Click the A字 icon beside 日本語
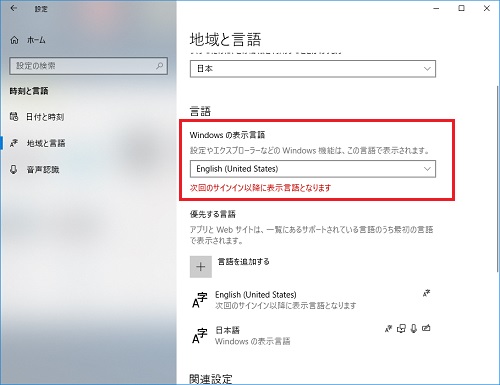This screenshot has height=385, width=500. pyautogui.click(x=200, y=336)
